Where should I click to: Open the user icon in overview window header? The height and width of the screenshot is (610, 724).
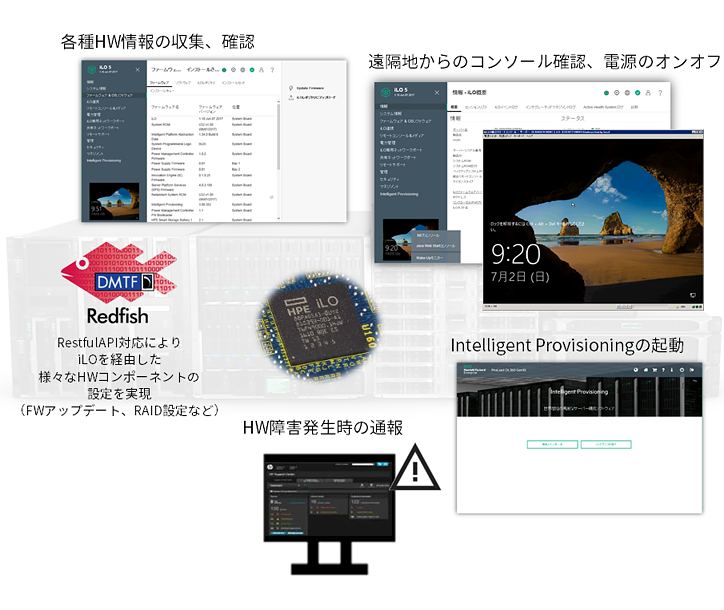pos(648,93)
